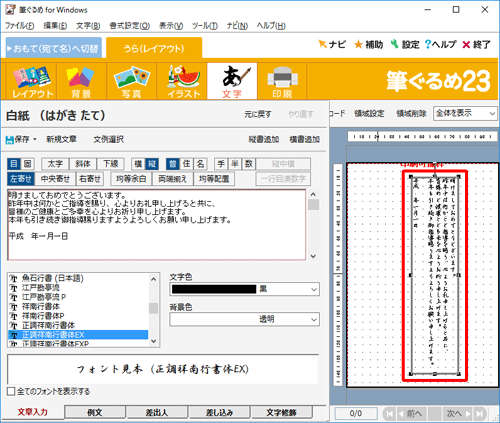Switch to the 例文 tab

click(95, 412)
